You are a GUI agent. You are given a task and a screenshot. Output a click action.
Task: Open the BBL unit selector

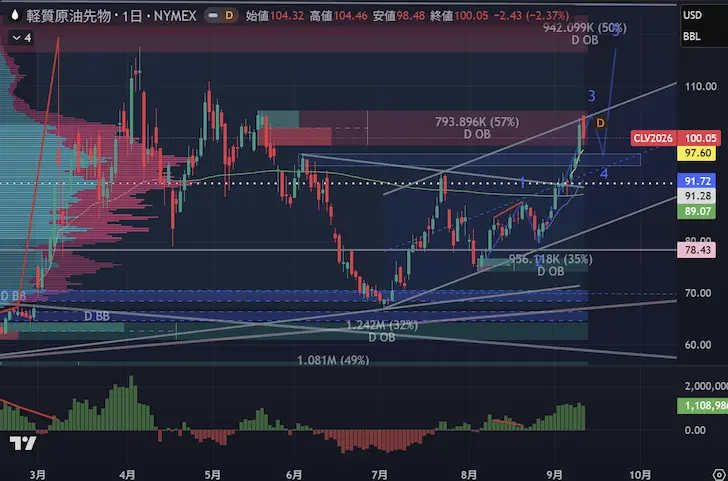click(x=692, y=37)
